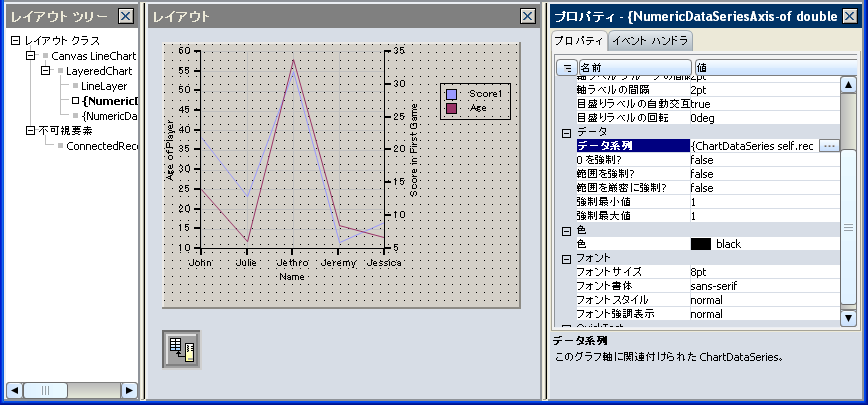Click left arrow of layout tree scrollbar
The image size is (868, 405).
[x=14, y=390]
